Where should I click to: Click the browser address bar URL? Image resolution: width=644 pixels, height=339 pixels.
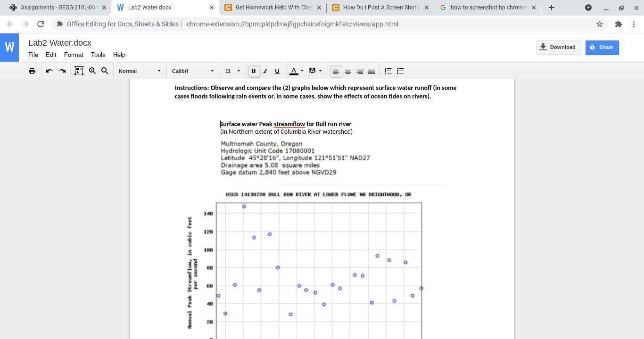[x=292, y=24]
